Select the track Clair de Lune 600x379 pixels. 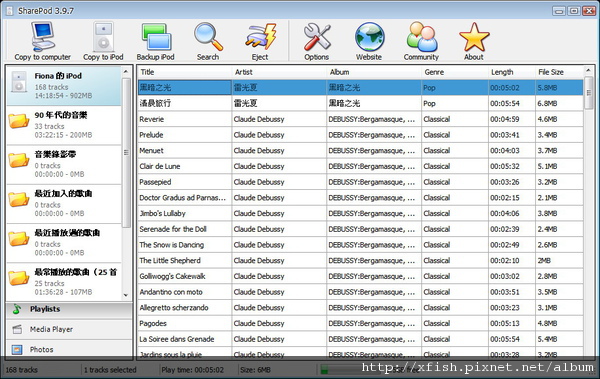point(184,166)
